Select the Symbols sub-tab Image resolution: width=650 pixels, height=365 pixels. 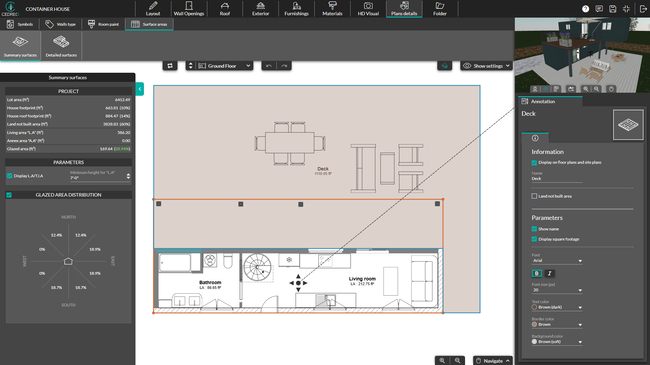click(x=20, y=24)
